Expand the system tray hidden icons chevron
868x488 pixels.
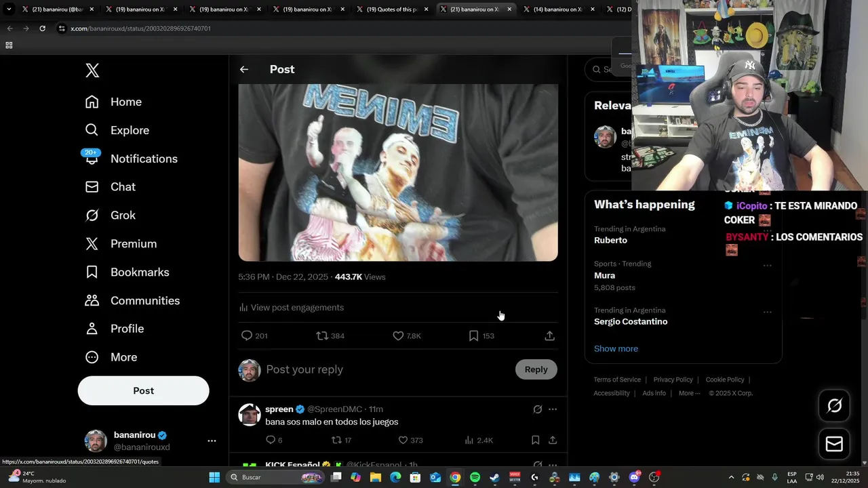[731, 478]
